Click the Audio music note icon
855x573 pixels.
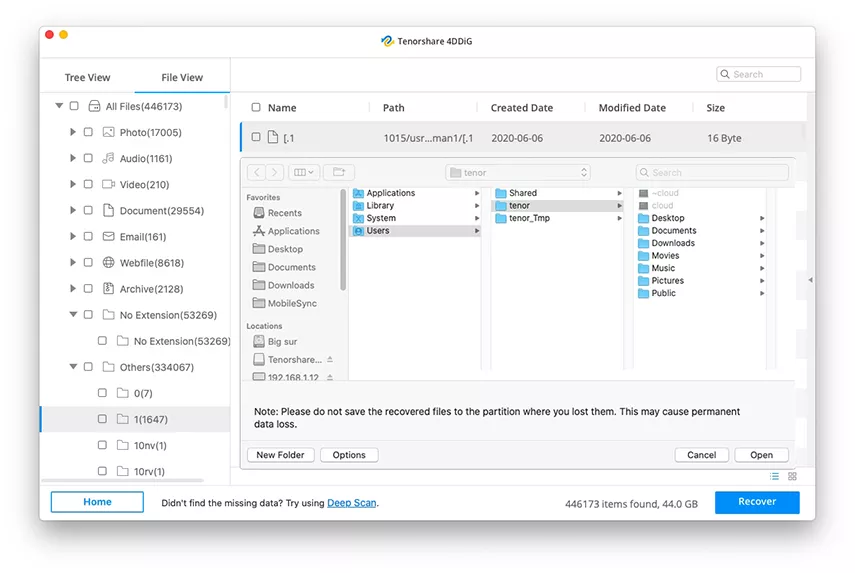coord(108,158)
